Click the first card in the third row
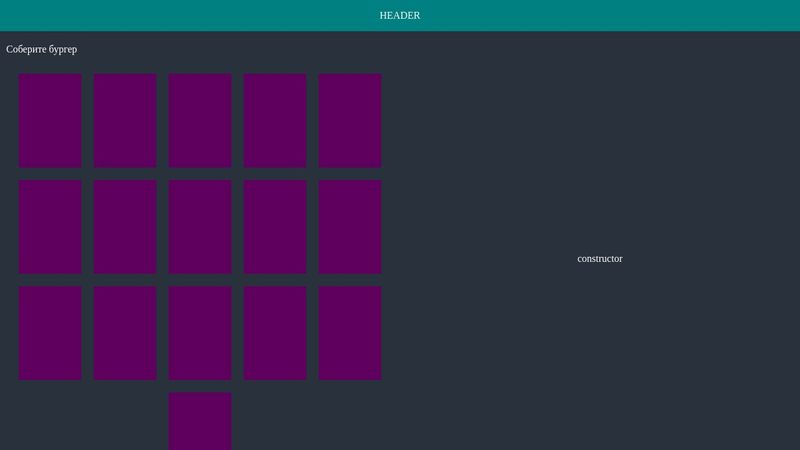 (x=50, y=333)
